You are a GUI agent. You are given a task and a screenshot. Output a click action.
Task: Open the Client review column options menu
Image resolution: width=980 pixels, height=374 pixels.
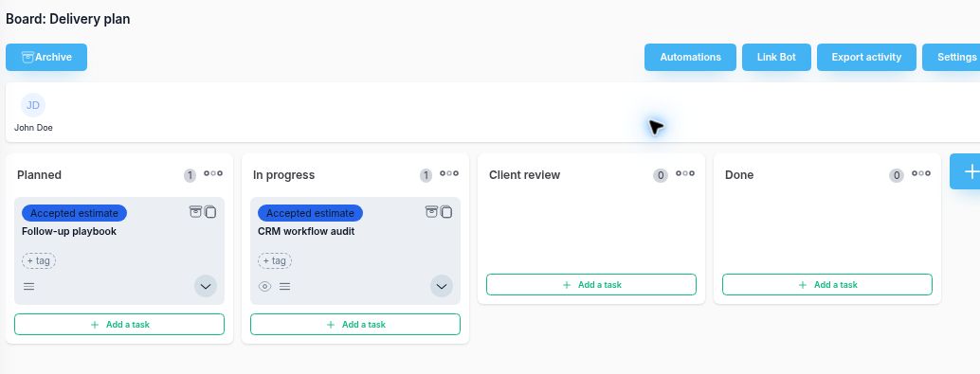(685, 173)
